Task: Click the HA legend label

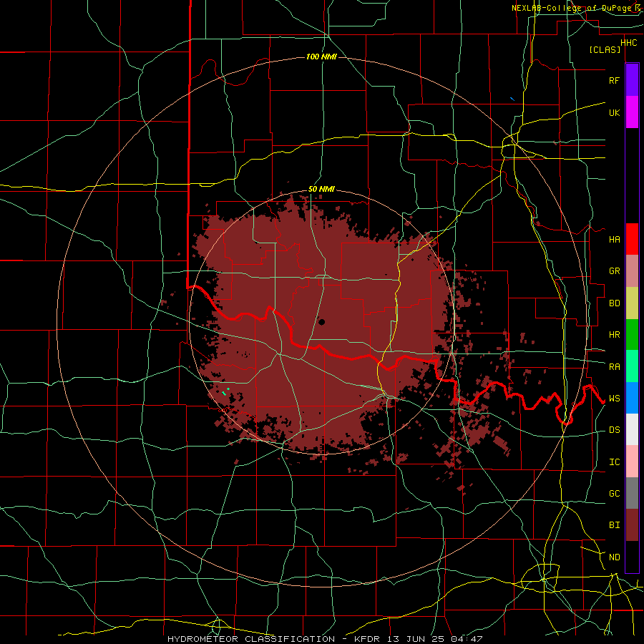Action: tap(614, 239)
